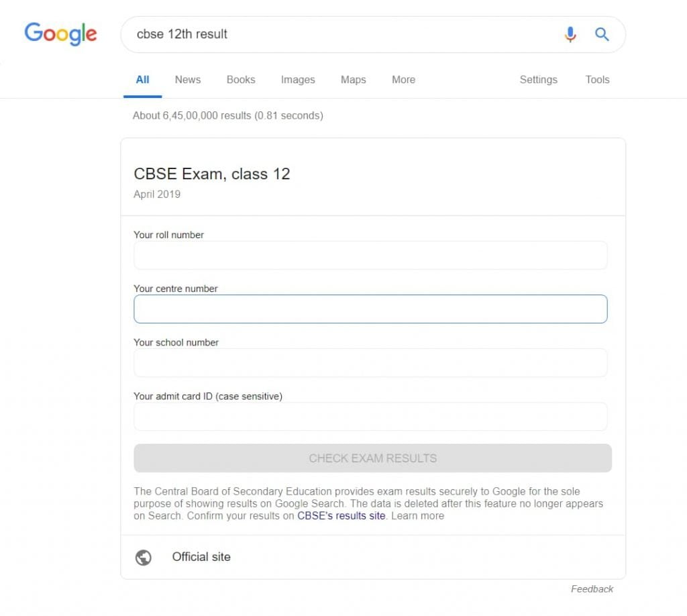Click the admit card ID field
687x616 pixels.
point(370,416)
